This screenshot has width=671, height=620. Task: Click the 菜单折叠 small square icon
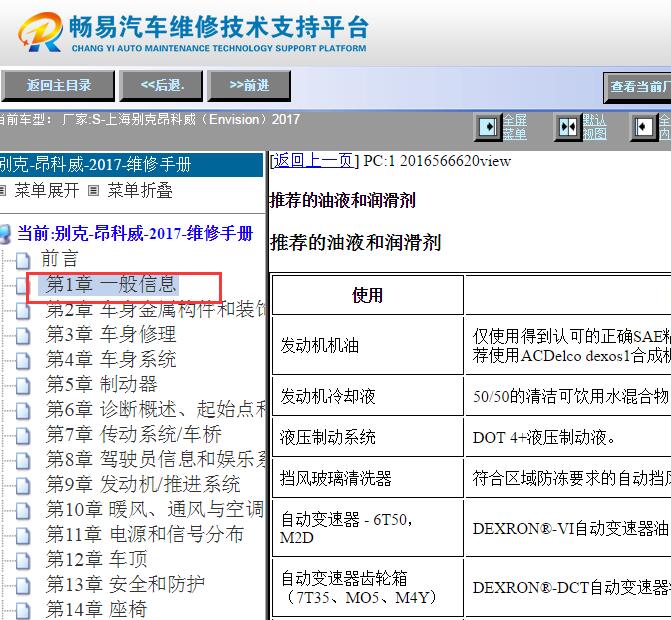tap(93, 191)
